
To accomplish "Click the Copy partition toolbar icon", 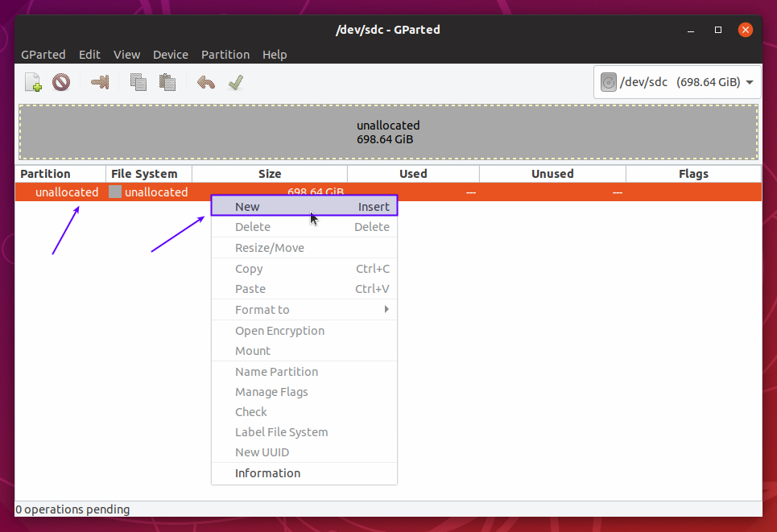I will pyautogui.click(x=138, y=82).
